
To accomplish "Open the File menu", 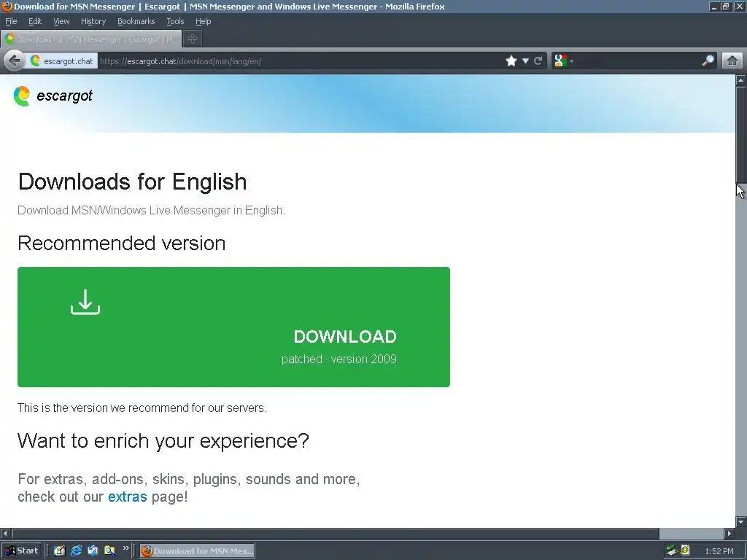I will pyautogui.click(x=11, y=21).
